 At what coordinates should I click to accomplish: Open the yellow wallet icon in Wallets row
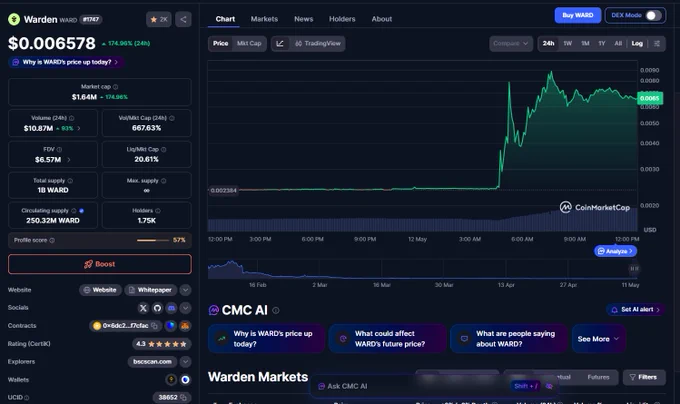tap(171, 380)
